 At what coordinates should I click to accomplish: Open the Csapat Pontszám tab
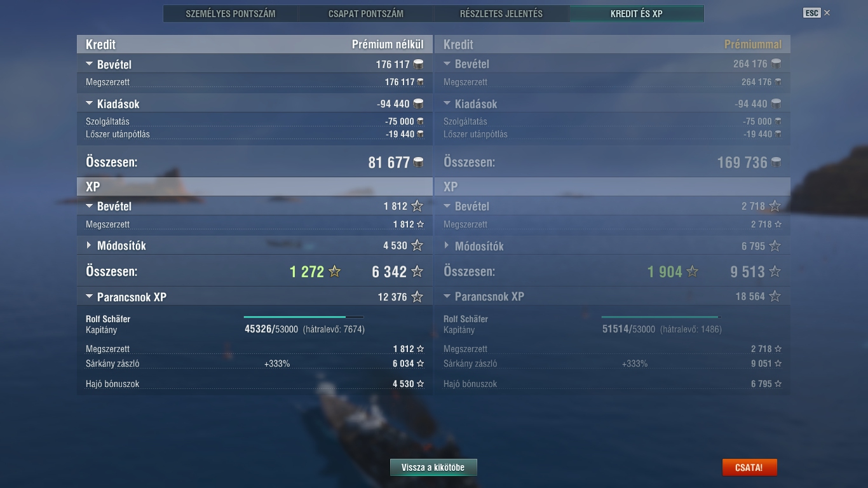tap(366, 13)
